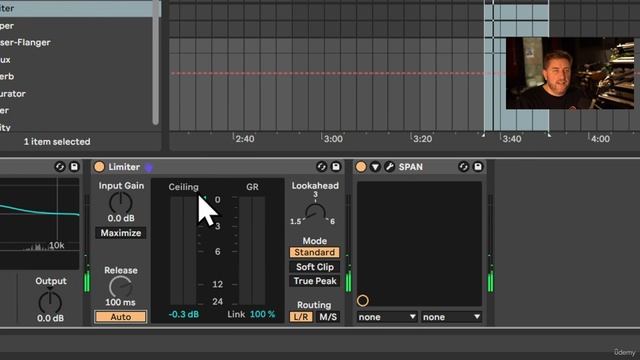Click the 2:40 time ruler marker
The height and width of the screenshot is (360, 640).
click(244, 139)
